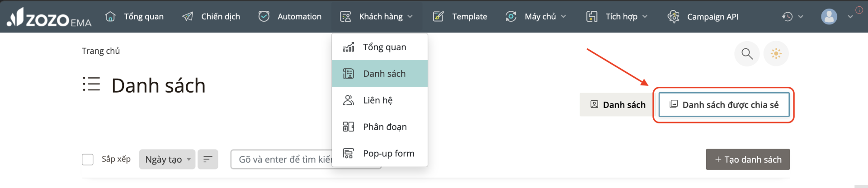This screenshot has width=868, height=188.
Task: Click the Tạo danh sách button
Action: 748,160
